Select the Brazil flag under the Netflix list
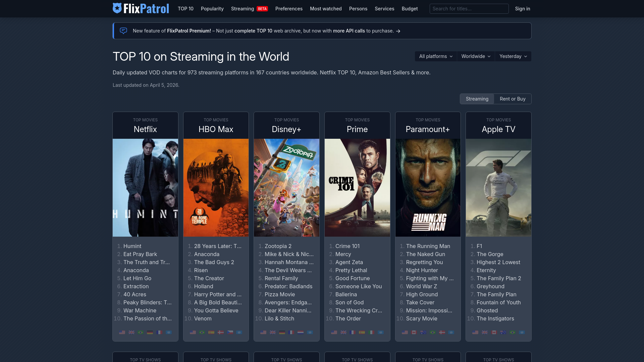The height and width of the screenshot is (362, 644). click(141, 333)
